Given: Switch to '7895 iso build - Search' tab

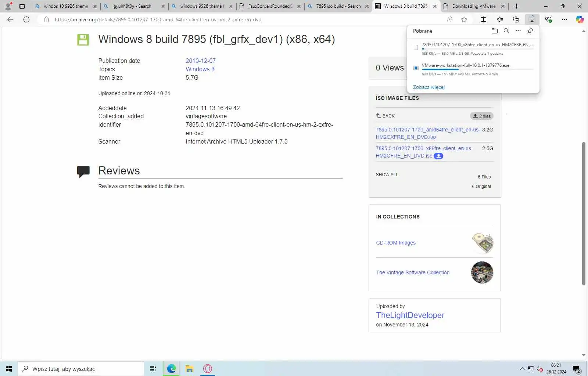Looking at the screenshot, I should [x=338, y=6].
